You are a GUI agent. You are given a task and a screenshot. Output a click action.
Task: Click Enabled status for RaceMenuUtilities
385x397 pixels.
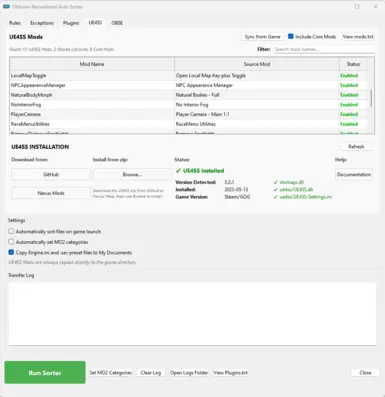(x=349, y=124)
